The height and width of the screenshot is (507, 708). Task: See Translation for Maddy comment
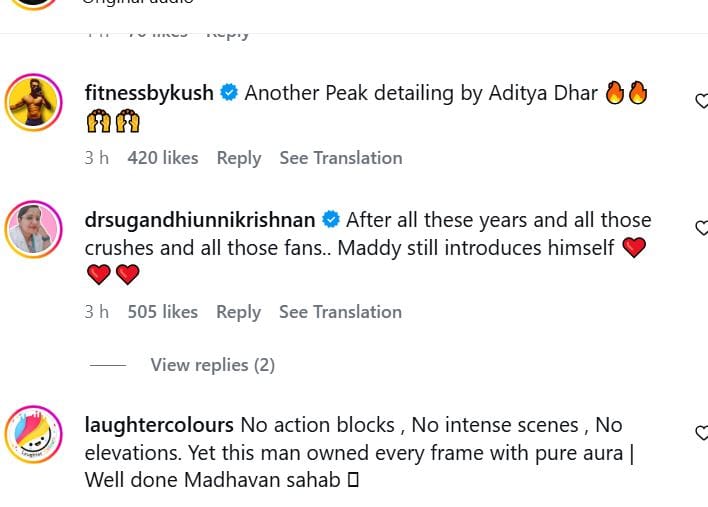340,312
